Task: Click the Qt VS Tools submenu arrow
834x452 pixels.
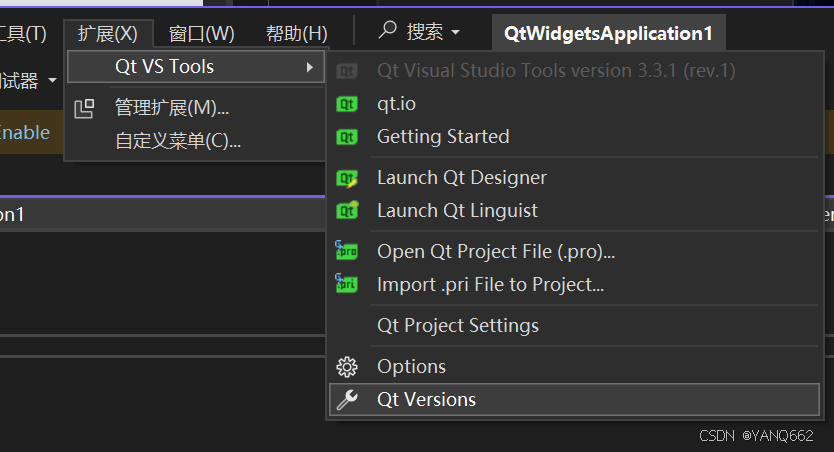Action: tap(310, 67)
